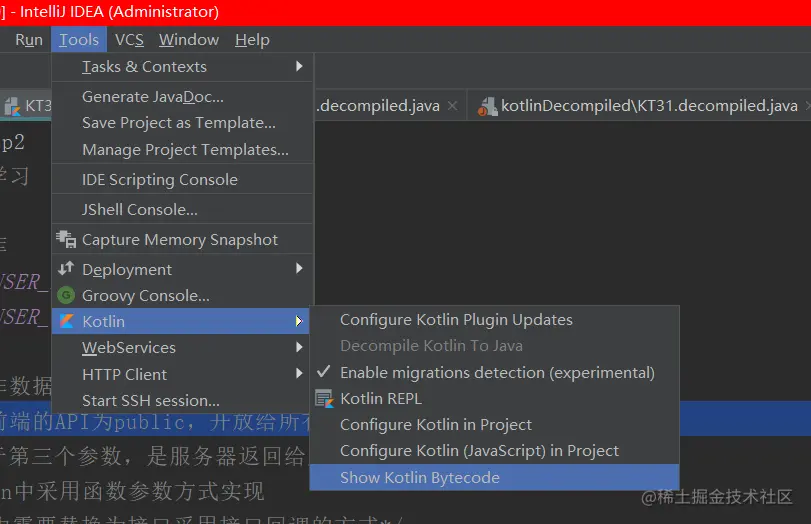Click the Deployment upload/download arrows icon
Viewport: 811px width, 524px height.
(66, 268)
